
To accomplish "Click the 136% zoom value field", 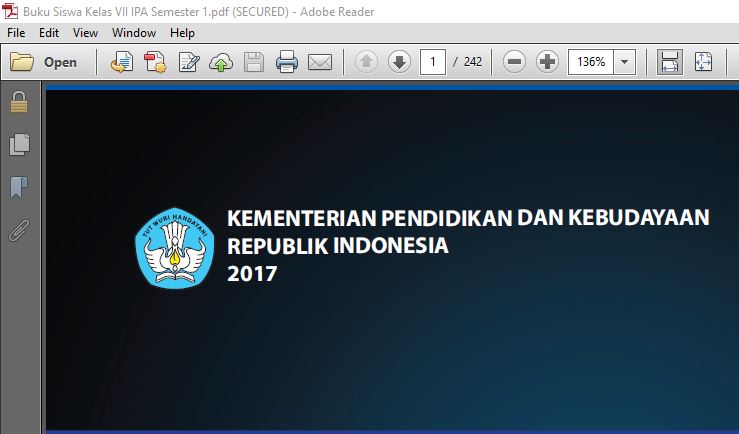I will click(x=591, y=62).
